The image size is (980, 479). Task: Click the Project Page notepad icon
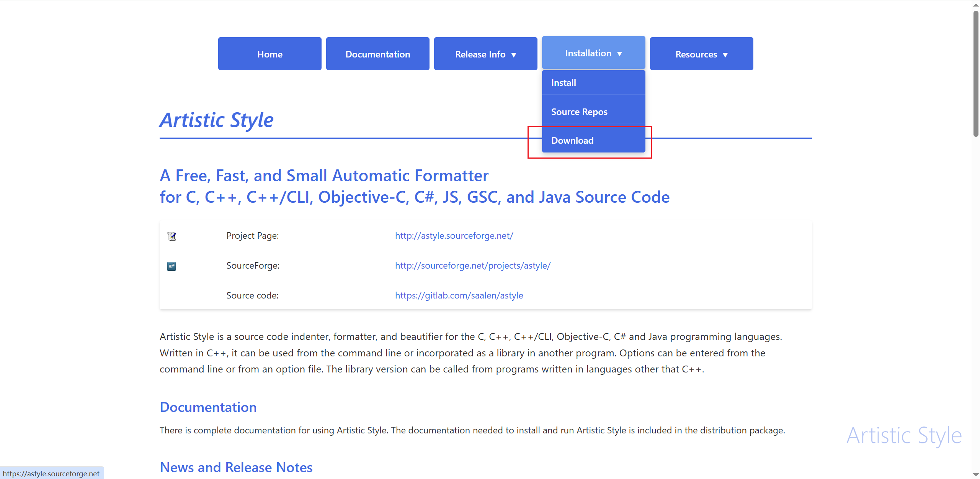tap(171, 236)
